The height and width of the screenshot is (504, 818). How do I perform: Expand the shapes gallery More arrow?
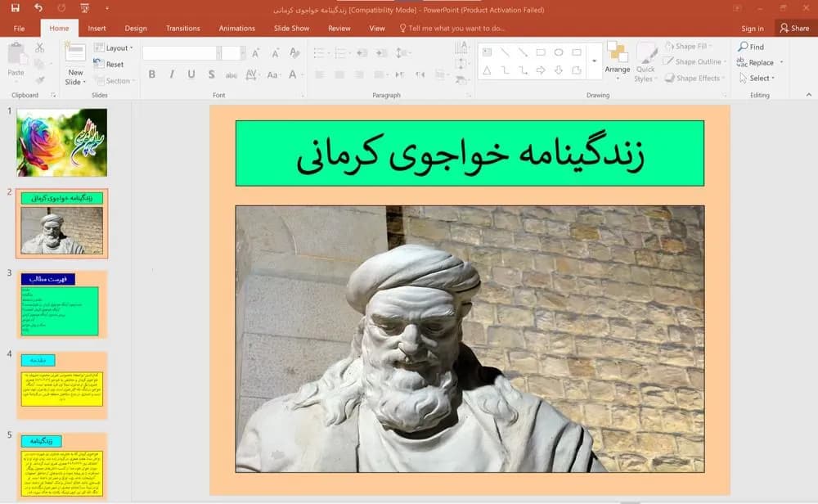[594, 61]
